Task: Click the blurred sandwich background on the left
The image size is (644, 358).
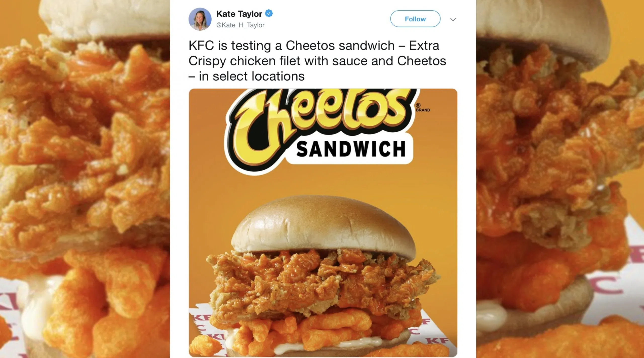Action: (x=85, y=179)
